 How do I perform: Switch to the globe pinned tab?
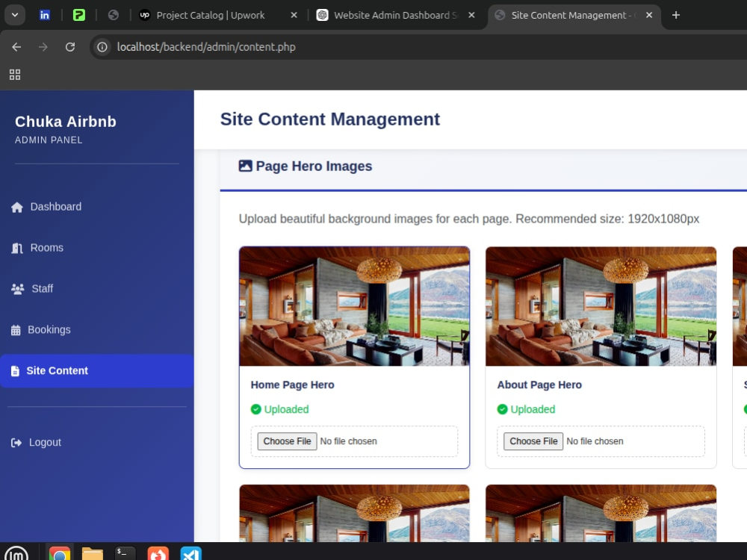114,15
